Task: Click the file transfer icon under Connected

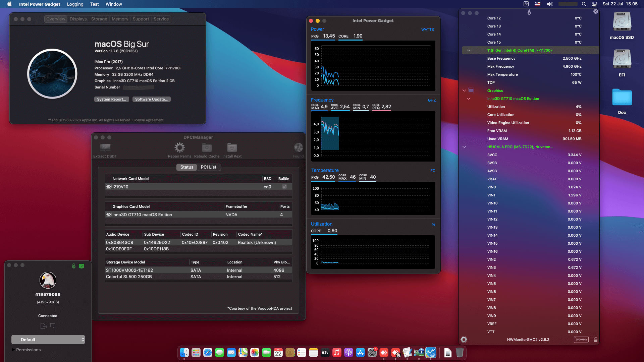Action: 44,326
